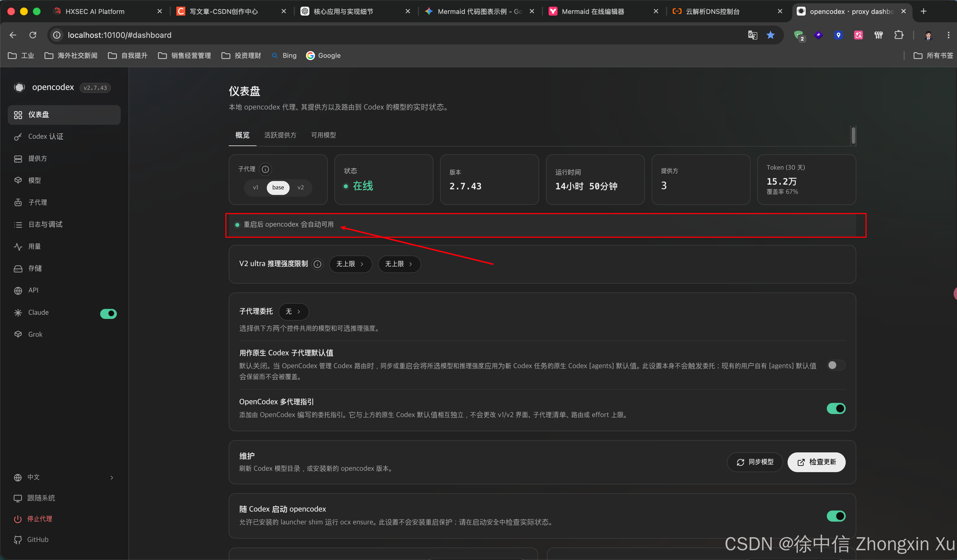The height and width of the screenshot is (560, 957).
Task: Open the 海外社交新闻 bookmarks folder
Action: point(71,56)
